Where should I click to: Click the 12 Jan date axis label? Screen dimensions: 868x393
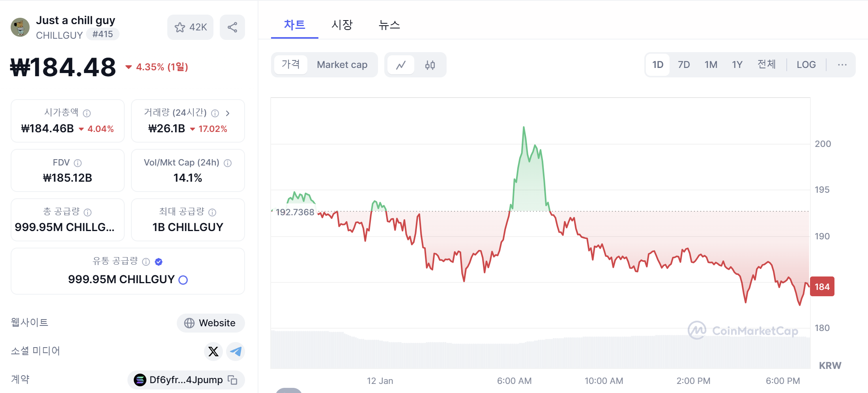click(380, 381)
